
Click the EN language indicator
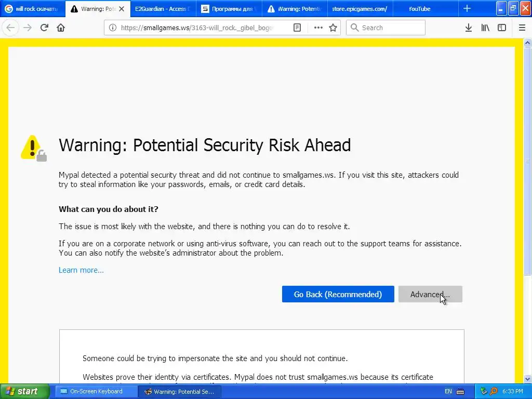[448, 392]
